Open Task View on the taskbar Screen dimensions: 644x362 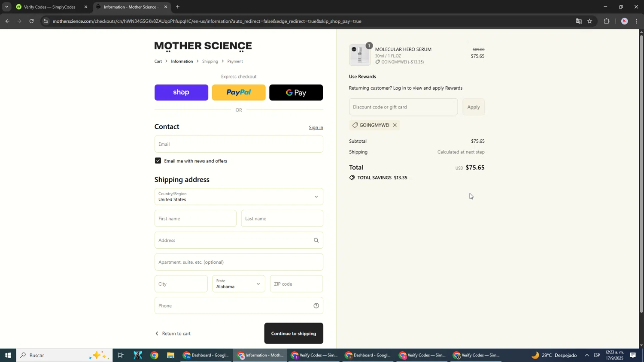[x=121, y=355]
